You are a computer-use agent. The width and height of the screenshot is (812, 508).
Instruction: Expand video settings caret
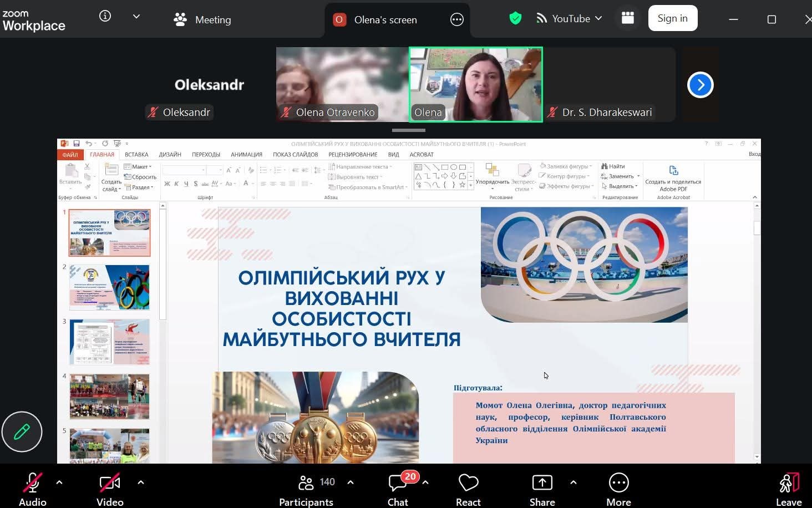pyautogui.click(x=141, y=482)
